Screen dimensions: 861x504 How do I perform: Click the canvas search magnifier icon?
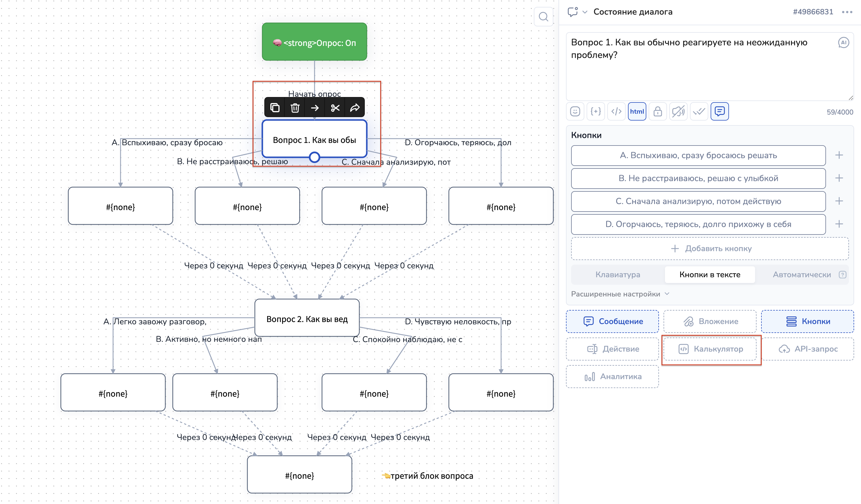pyautogui.click(x=543, y=16)
